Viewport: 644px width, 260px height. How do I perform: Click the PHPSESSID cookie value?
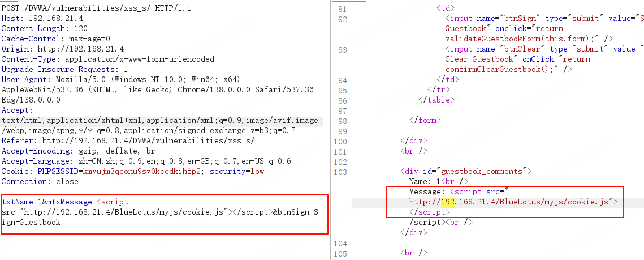click(142, 172)
